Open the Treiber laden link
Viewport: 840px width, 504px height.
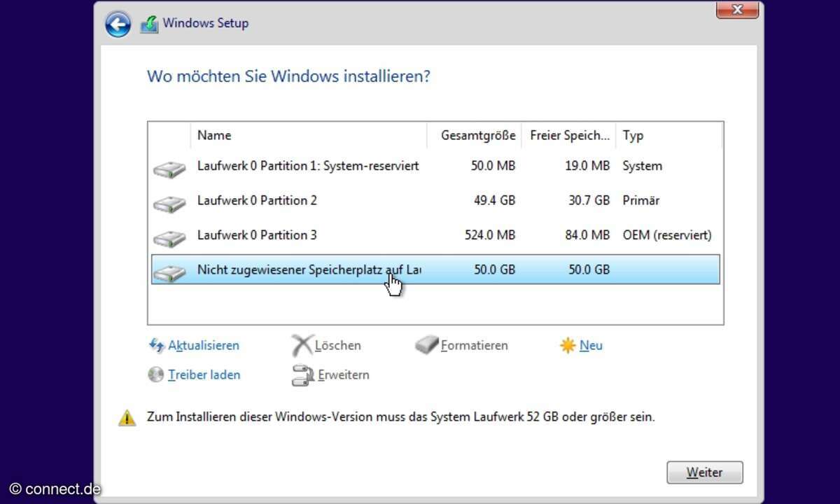pyautogui.click(x=204, y=375)
